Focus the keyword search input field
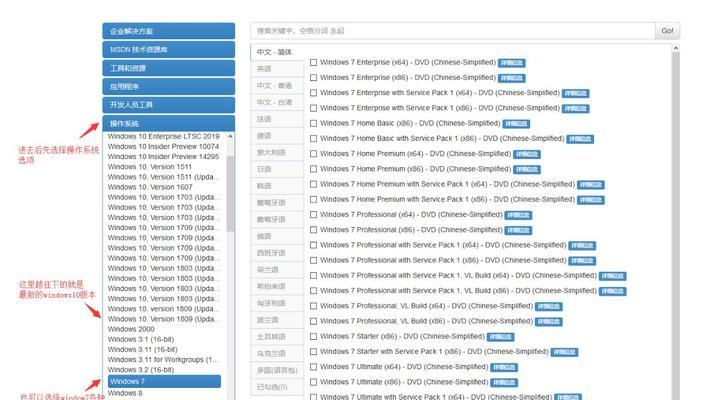The width and height of the screenshot is (702, 400). [453, 31]
